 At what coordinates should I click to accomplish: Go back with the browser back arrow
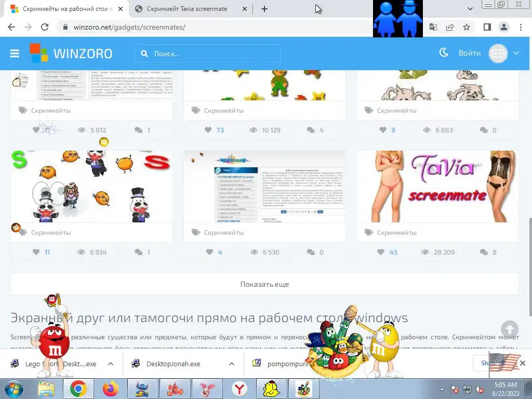coord(11,27)
